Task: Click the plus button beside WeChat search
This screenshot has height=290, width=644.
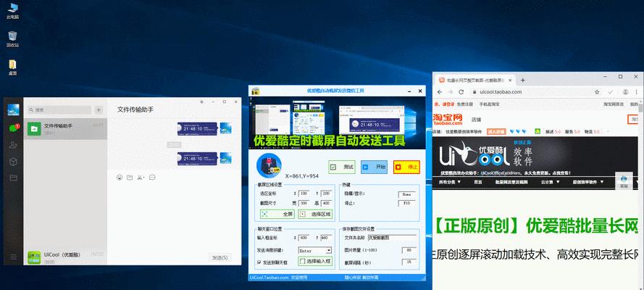Action: [99, 109]
